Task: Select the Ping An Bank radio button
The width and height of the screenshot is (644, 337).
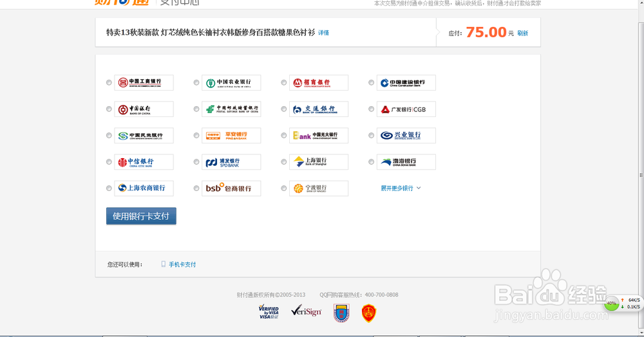Action: pyautogui.click(x=196, y=136)
